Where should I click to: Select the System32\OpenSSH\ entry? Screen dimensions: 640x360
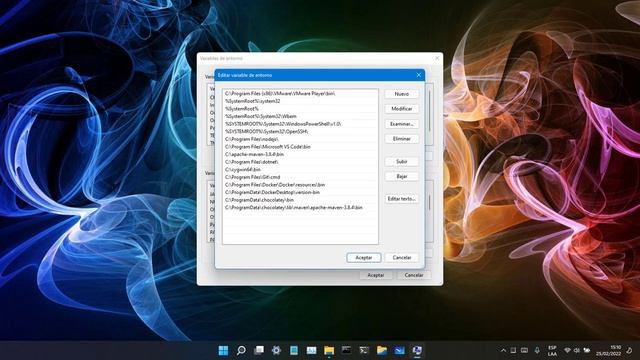(x=300, y=131)
